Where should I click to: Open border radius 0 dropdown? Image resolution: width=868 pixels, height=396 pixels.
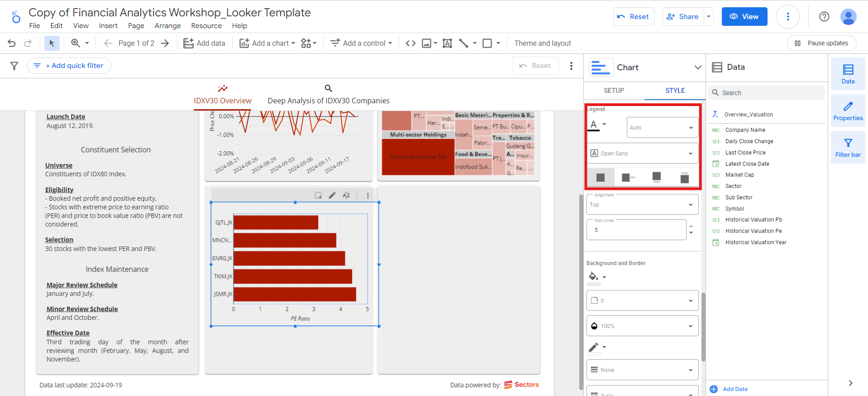tap(643, 300)
